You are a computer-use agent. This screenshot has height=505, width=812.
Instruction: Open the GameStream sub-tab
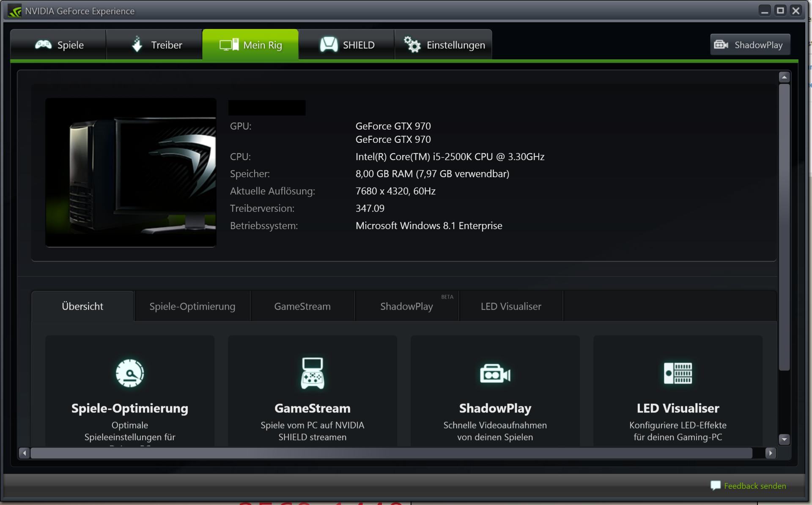302,306
